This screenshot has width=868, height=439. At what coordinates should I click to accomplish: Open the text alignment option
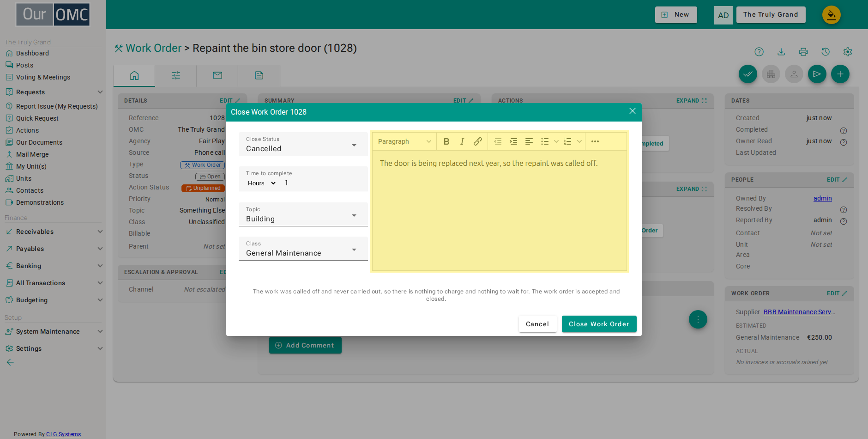(529, 141)
